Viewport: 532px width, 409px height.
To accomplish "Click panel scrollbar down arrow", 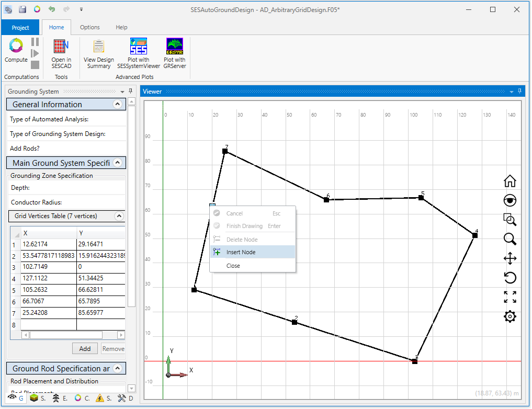I will [x=132, y=388].
